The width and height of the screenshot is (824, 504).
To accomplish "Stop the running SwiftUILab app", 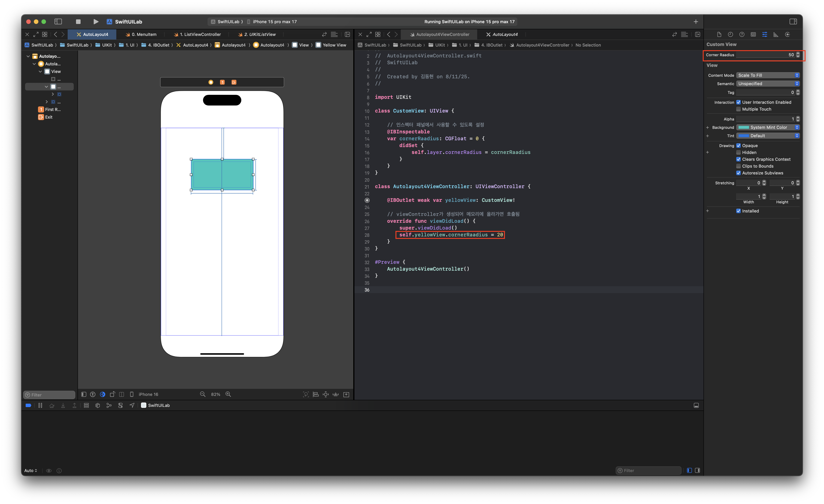I will (78, 21).
